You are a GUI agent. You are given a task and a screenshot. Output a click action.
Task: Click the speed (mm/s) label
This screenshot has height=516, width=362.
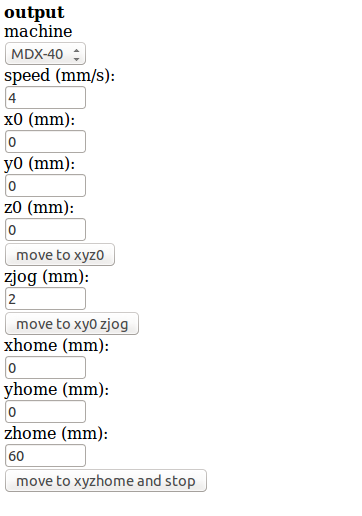(59, 76)
